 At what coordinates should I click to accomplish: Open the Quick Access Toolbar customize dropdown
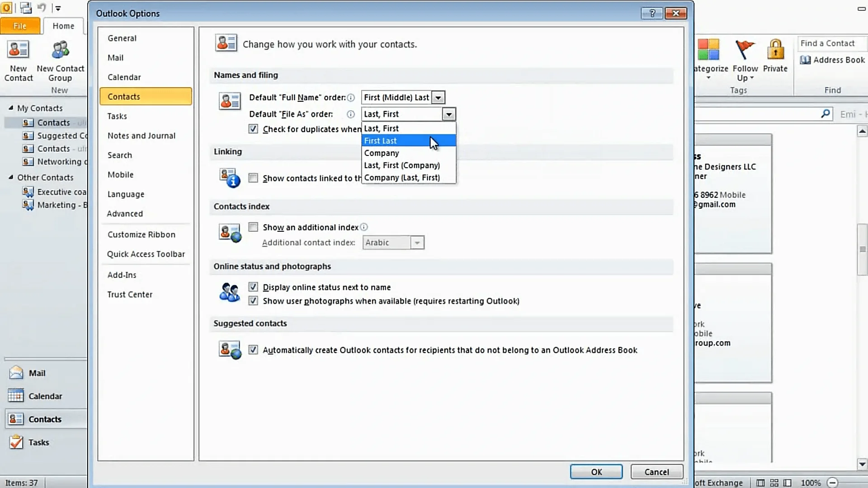pyautogui.click(x=57, y=8)
